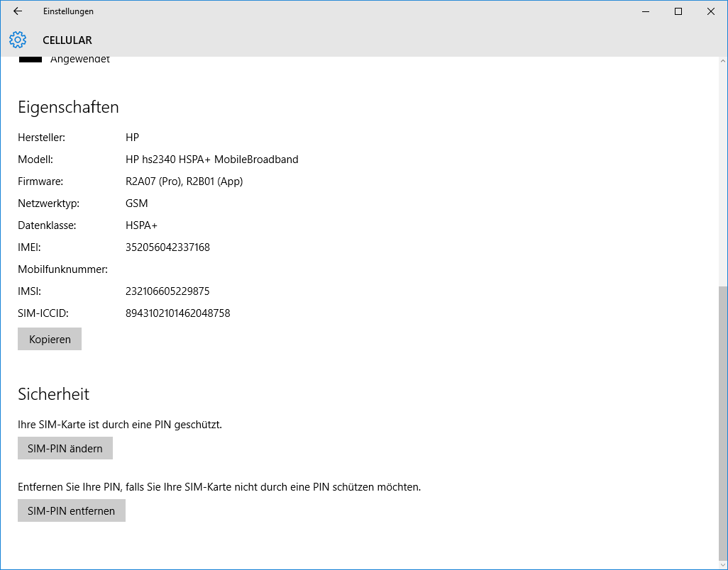Click the Angewendet status text
Image resolution: width=728 pixels, height=570 pixels.
click(80, 60)
